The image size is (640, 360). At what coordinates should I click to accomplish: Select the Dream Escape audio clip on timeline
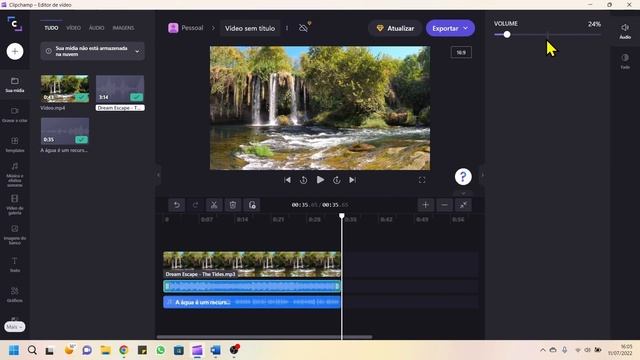(252, 286)
